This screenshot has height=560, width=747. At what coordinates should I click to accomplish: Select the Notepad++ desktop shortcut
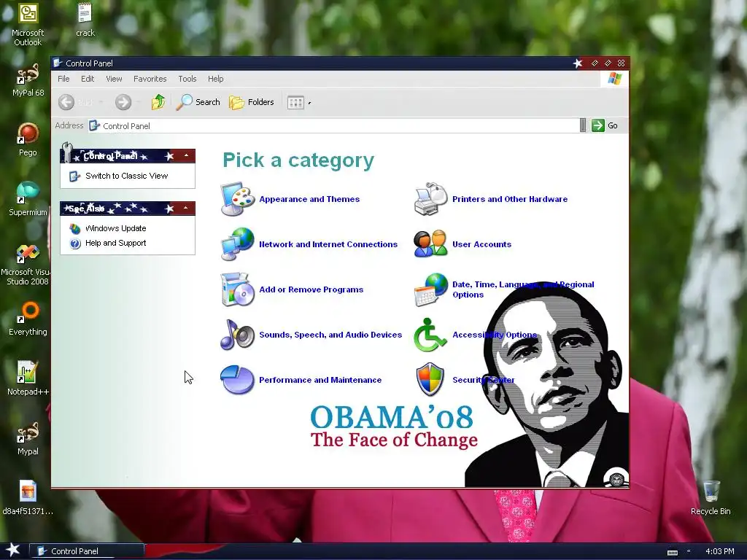click(x=28, y=378)
